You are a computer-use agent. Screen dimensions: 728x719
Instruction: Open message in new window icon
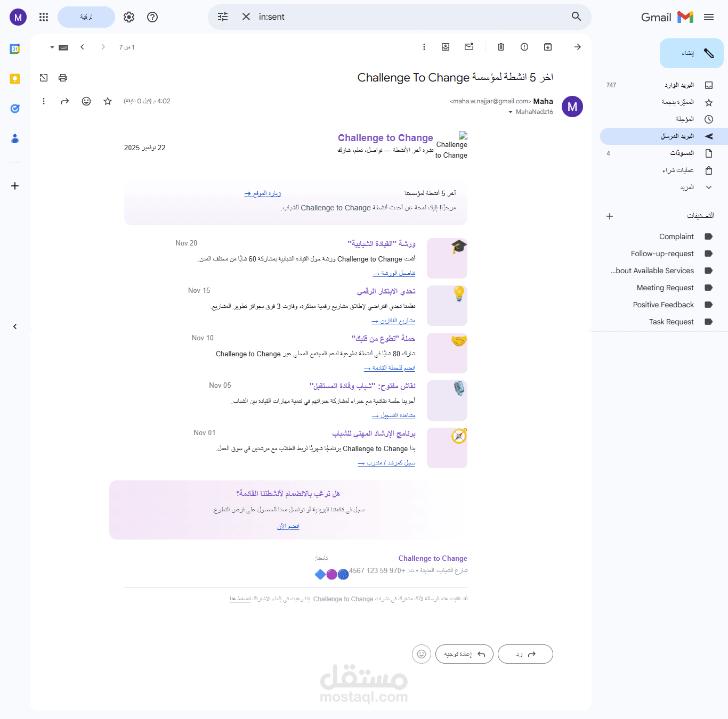point(44,78)
